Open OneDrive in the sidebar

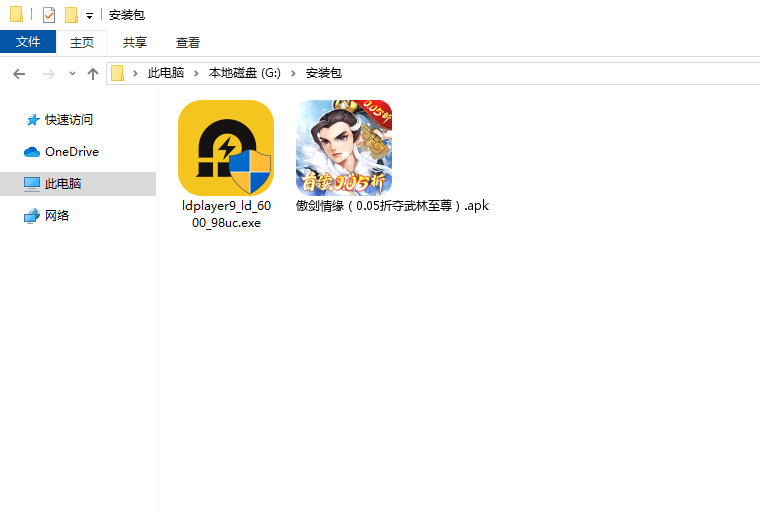[72, 152]
